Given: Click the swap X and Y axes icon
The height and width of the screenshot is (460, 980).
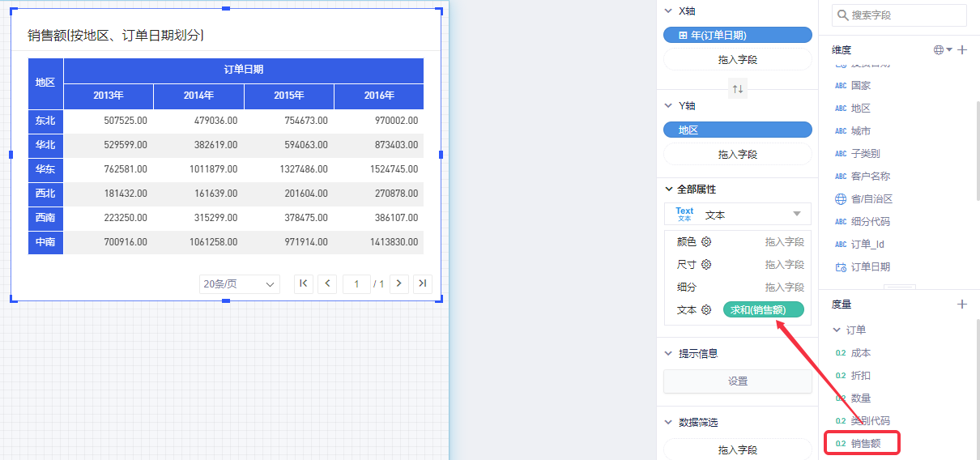Looking at the screenshot, I should 738,89.
